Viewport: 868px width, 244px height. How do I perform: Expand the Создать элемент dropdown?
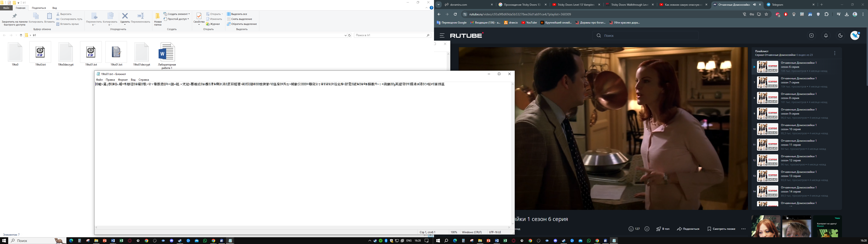177,14
